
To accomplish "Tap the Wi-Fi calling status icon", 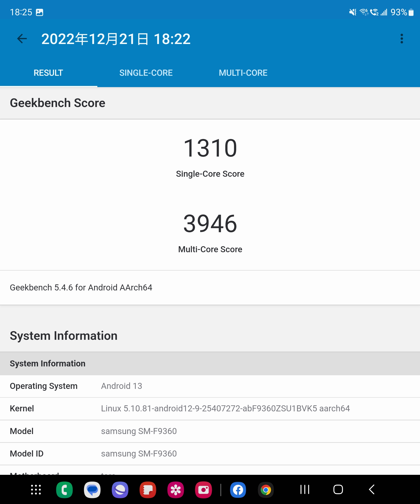I will point(374,12).
